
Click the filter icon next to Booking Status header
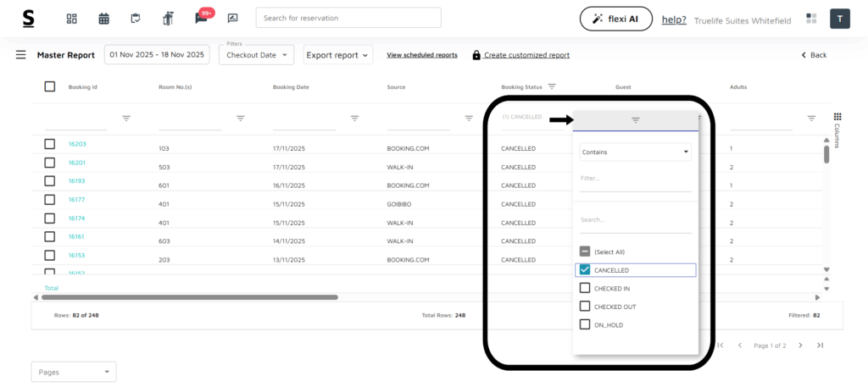pos(552,86)
